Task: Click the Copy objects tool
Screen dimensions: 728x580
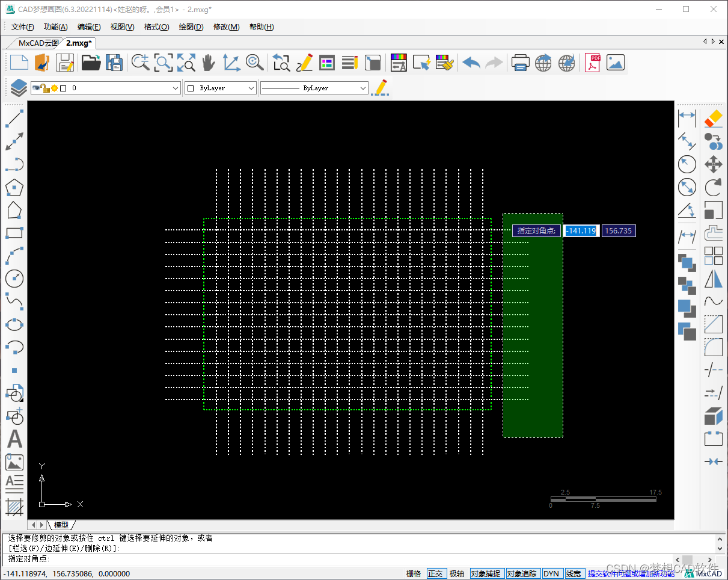Action: pos(713,141)
